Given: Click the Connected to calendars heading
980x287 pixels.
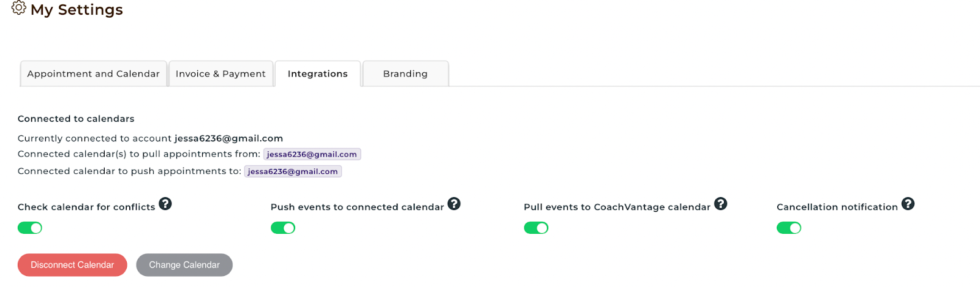Looking at the screenshot, I should coord(76,119).
